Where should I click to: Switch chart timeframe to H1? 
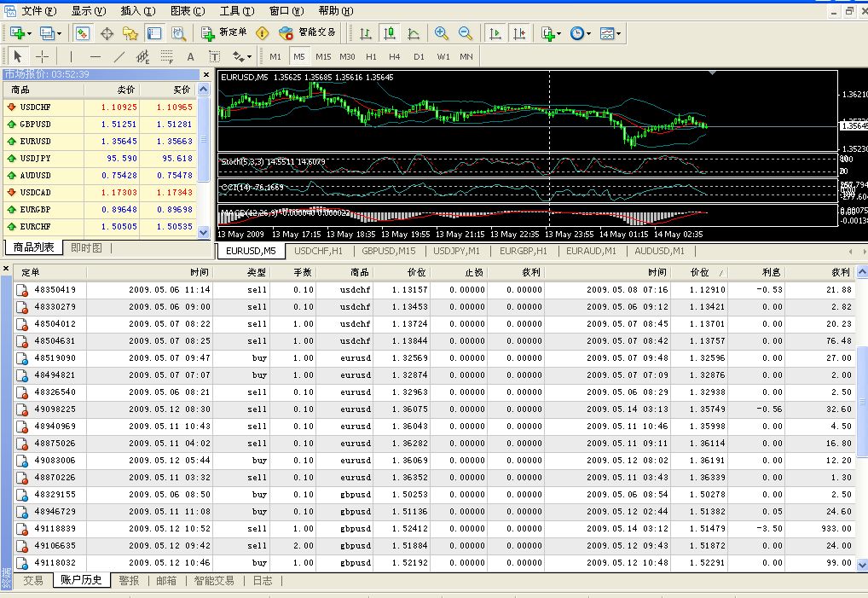371,56
